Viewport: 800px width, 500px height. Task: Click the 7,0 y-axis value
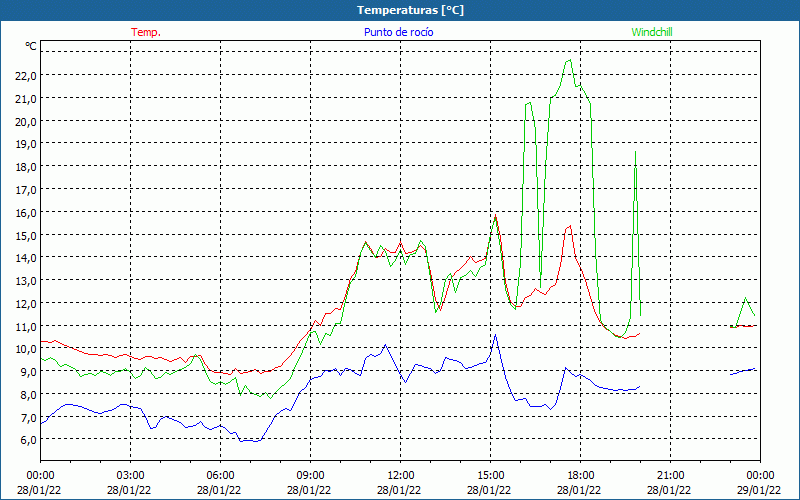click(29, 417)
